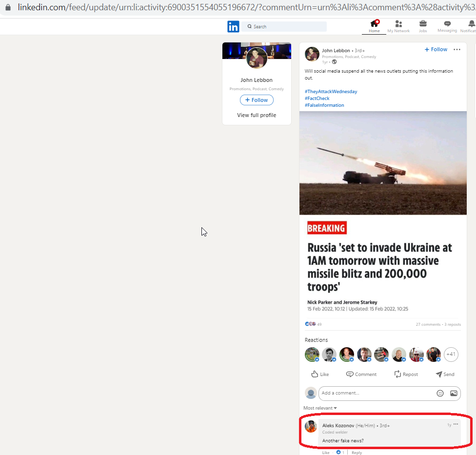Click the eighth reactor avatar in Reactions
Screen dimensions: 476x455
(434, 354)
